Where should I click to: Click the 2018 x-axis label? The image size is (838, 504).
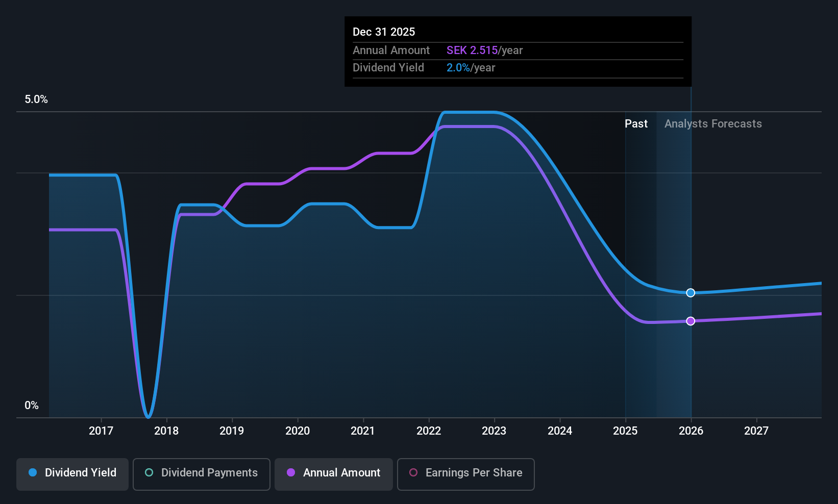click(166, 431)
